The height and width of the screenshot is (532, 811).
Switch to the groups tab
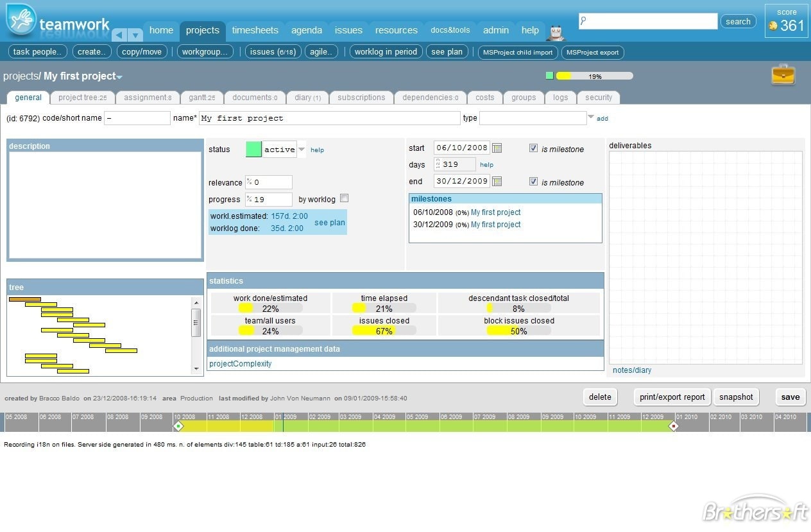[x=524, y=98]
